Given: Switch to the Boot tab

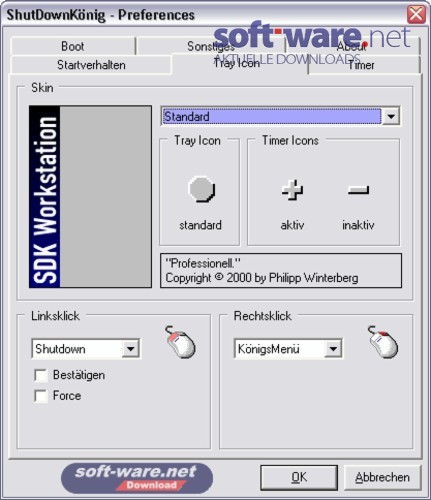Looking at the screenshot, I should tap(73, 46).
